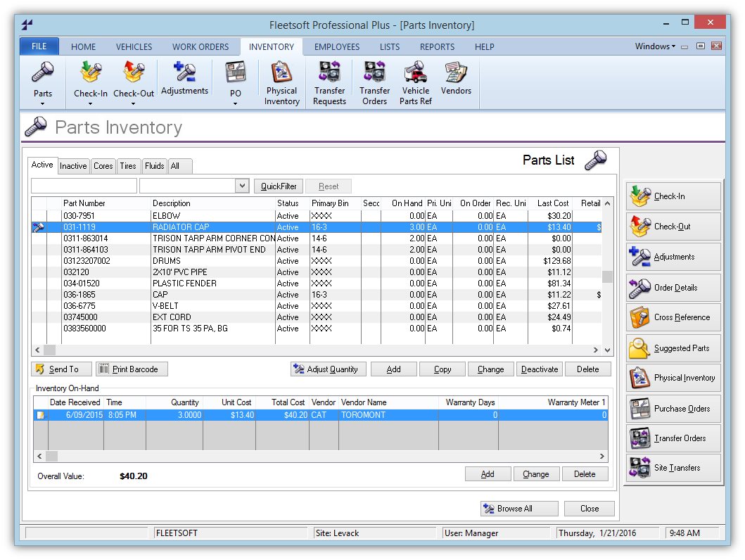Select the 03123207002 DRUMS row
Screen dimensions: 745x560
click(x=317, y=261)
